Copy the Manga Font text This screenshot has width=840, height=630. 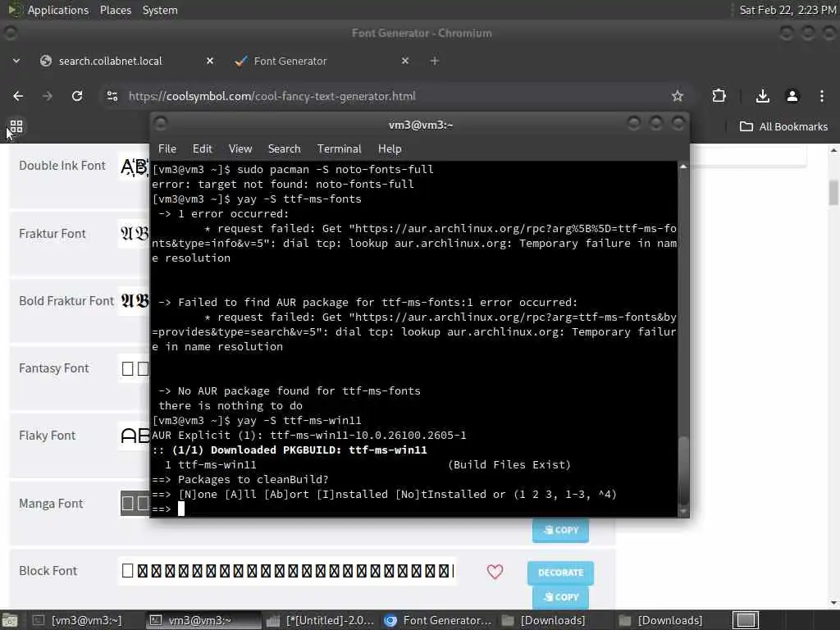(560, 530)
